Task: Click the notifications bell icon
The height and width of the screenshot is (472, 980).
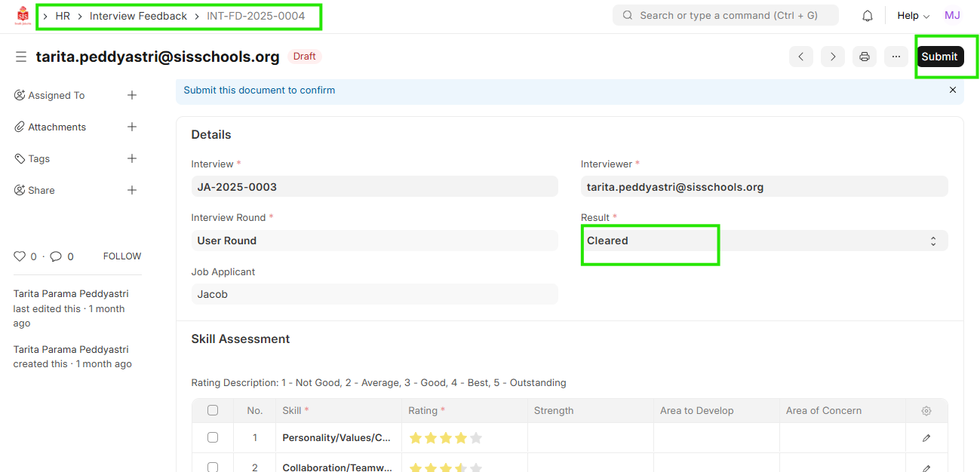Action: click(x=868, y=16)
